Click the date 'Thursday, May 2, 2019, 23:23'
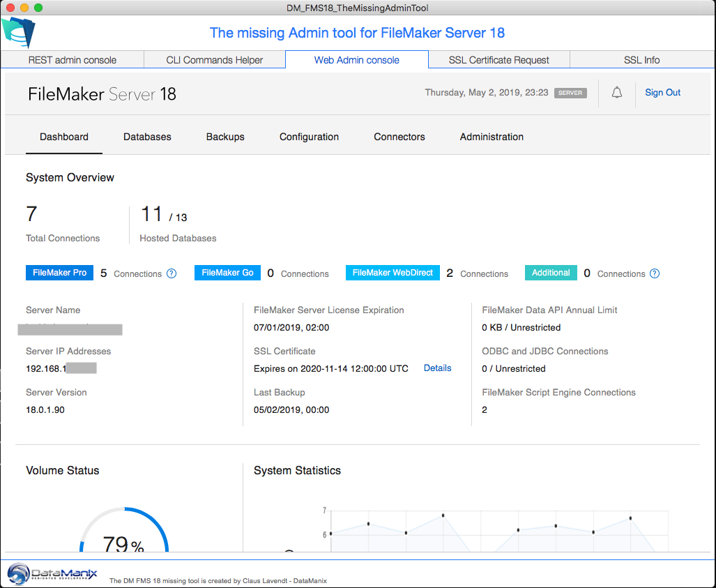 coord(487,92)
